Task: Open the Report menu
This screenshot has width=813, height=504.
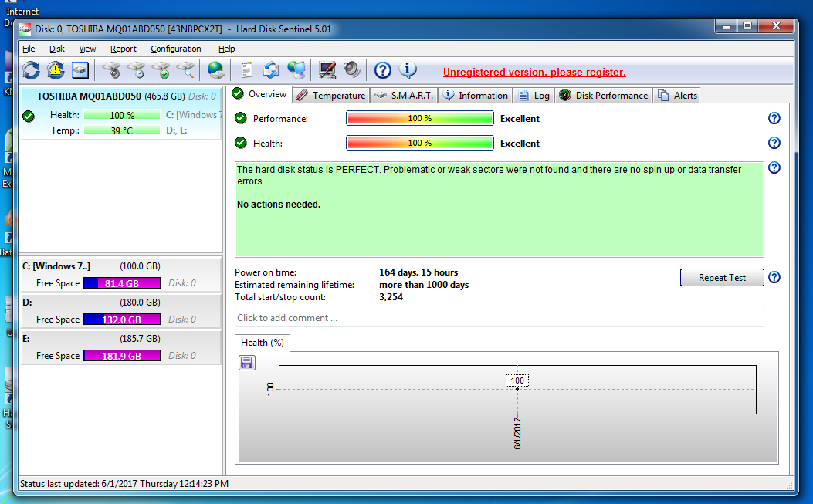Action: [x=124, y=49]
